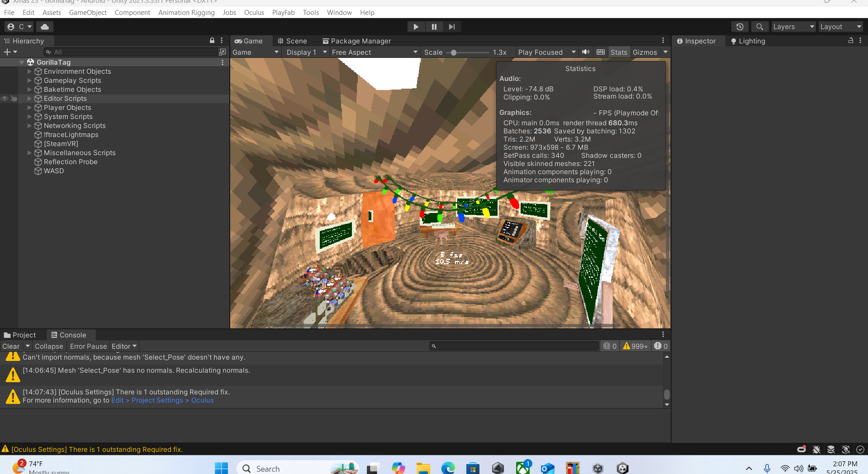
Task: Click the Hierarchy add object plus button
Action: (x=10, y=52)
